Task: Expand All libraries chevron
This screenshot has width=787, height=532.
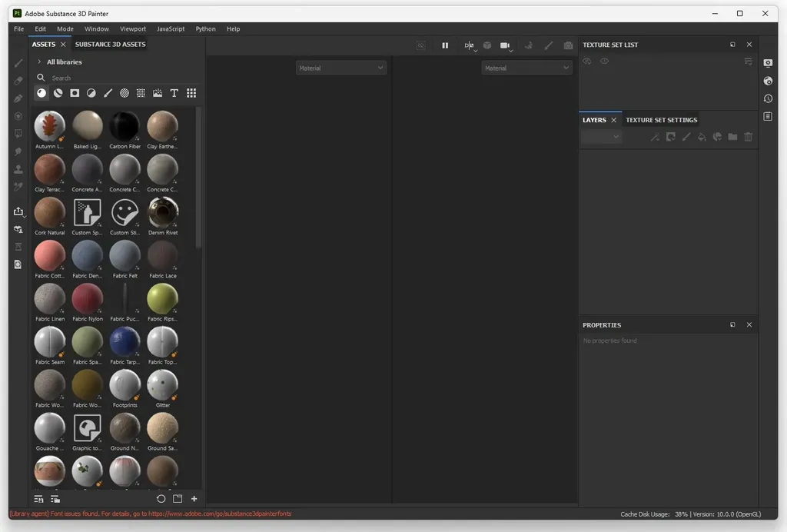Action: (x=39, y=62)
